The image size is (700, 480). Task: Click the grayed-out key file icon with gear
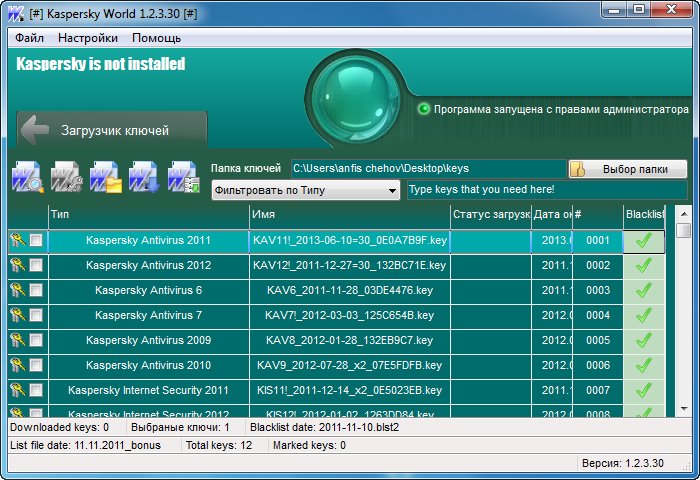tap(67, 177)
